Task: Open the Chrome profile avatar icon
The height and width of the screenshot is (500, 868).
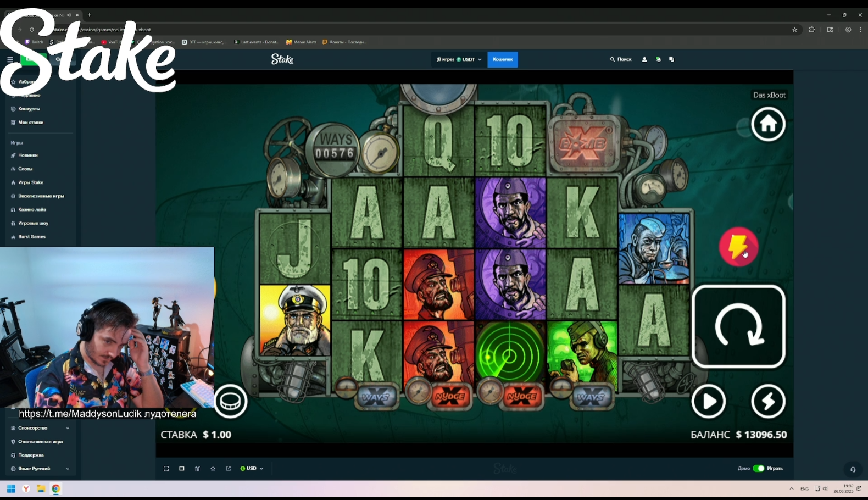Action: 848,30
